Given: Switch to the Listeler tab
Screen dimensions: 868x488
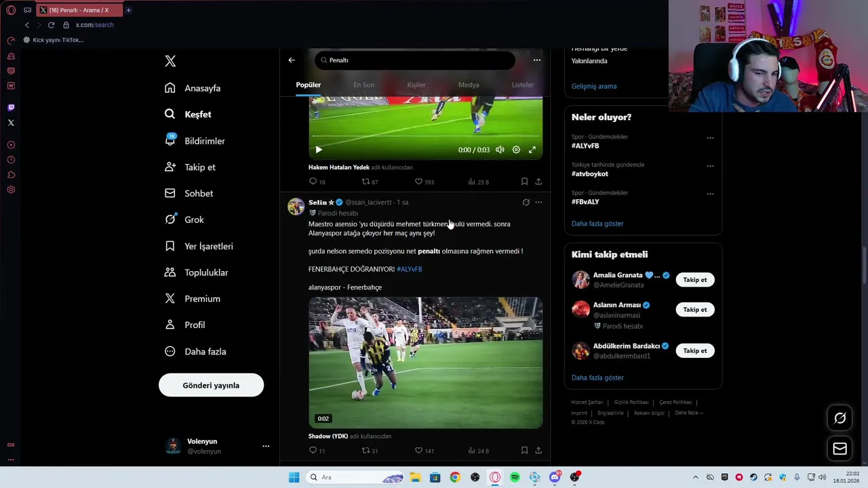Looking at the screenshot, I should [x=523, y=85].
